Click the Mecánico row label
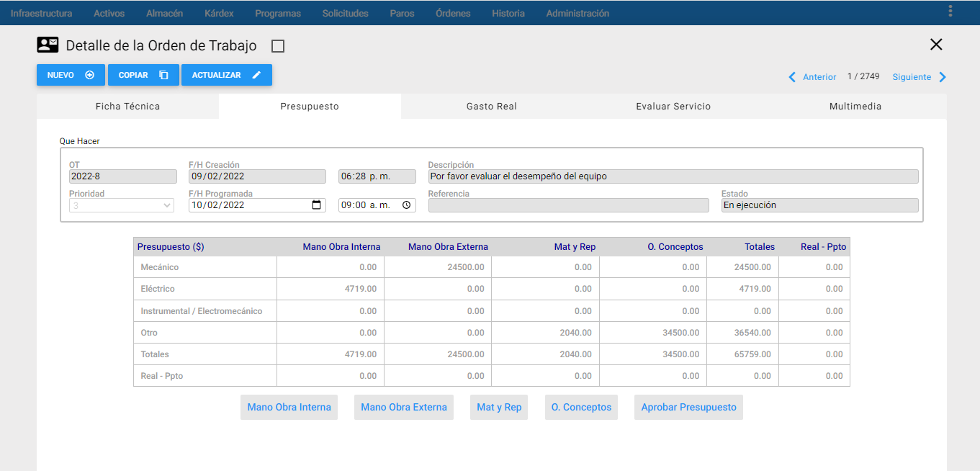Viewport: 980px width, 471px height. [160, 267]
